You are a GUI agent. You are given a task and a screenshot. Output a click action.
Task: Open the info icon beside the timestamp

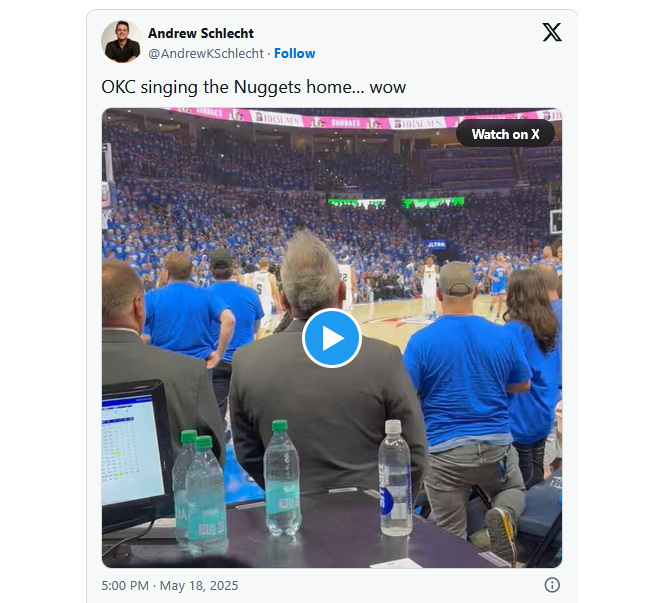pyautogui.click(x=552, y=585)
